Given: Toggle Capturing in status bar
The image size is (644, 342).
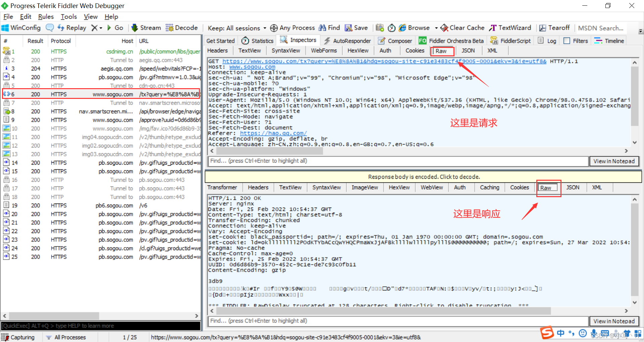Looking at the screenshot, I should click(x=18, y=337).
